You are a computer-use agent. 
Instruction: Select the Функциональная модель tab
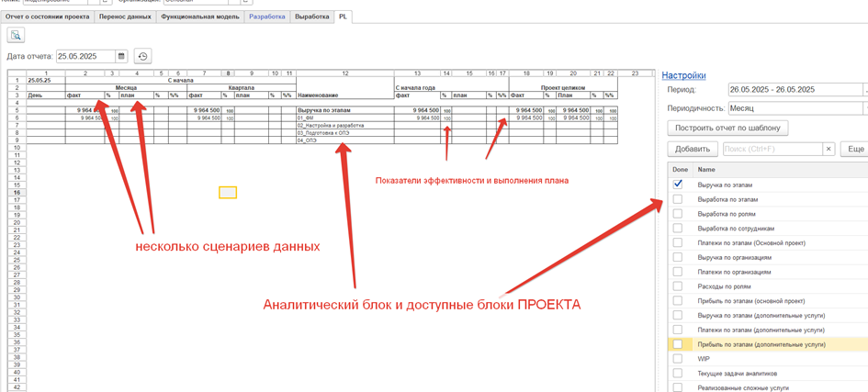[200, 17]
